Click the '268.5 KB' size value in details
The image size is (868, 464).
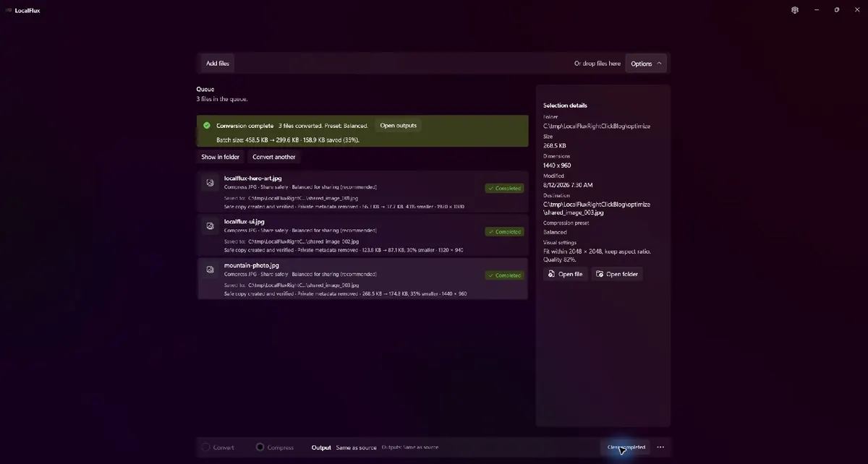pyautogui.click(x=555, y=145)
